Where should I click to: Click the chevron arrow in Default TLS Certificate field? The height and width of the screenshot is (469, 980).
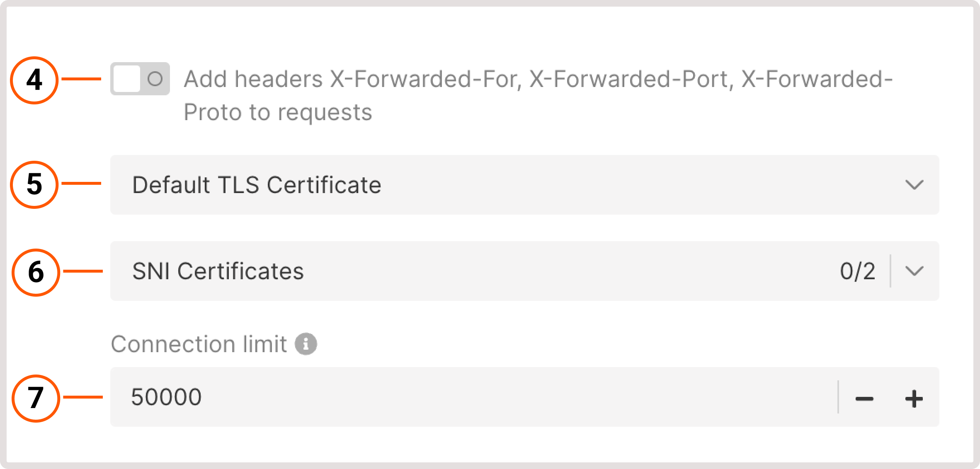(914, 185)
